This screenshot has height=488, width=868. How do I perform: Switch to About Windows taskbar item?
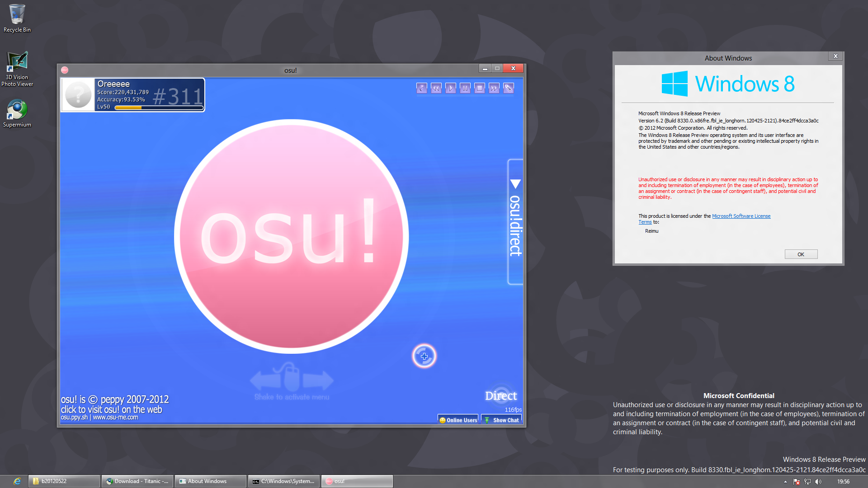point(211,481)
